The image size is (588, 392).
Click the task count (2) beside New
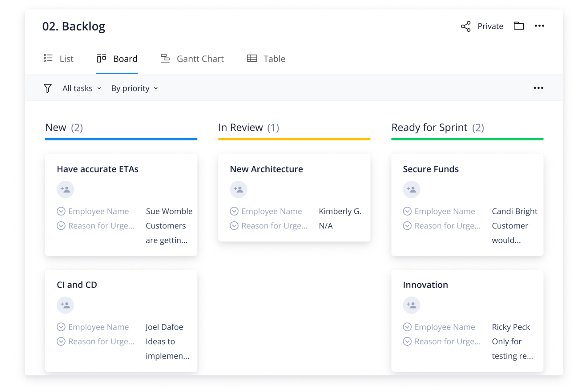click(77, 127)
